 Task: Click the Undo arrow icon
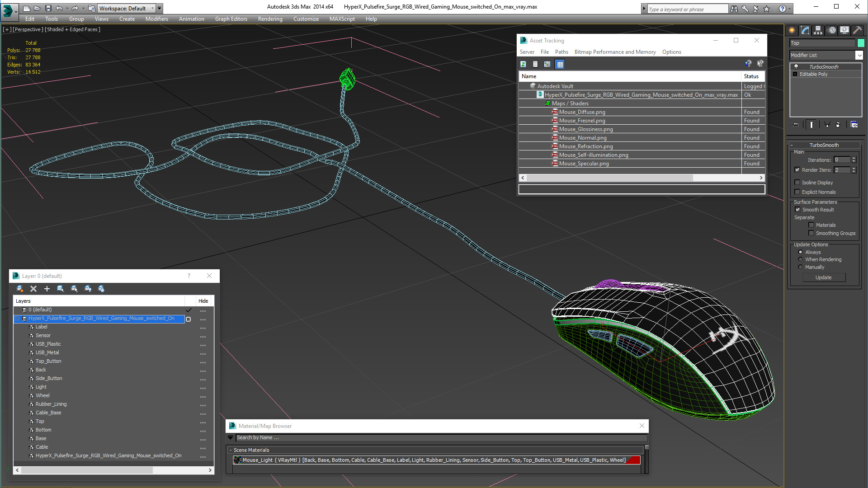[59, 8]
